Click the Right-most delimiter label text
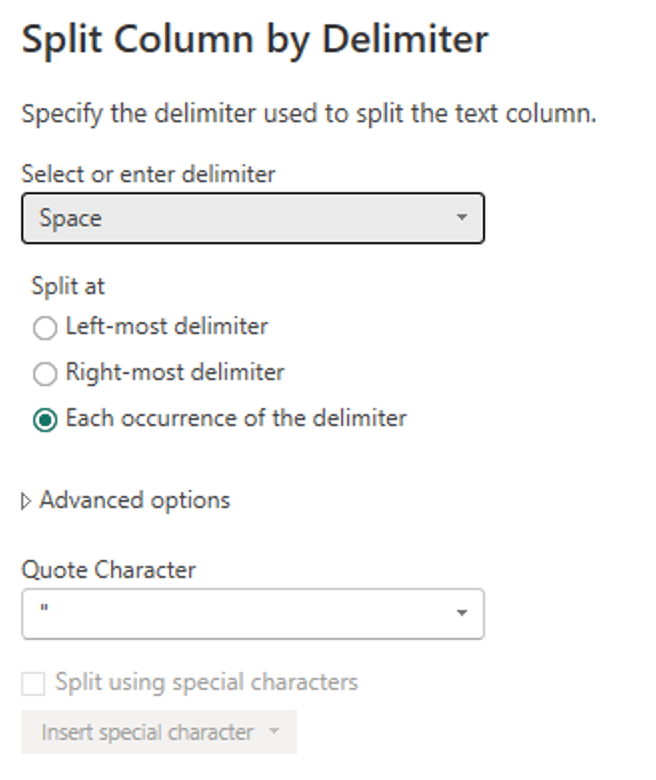Screen dimensions: 656x780 [x=175, y=372]
